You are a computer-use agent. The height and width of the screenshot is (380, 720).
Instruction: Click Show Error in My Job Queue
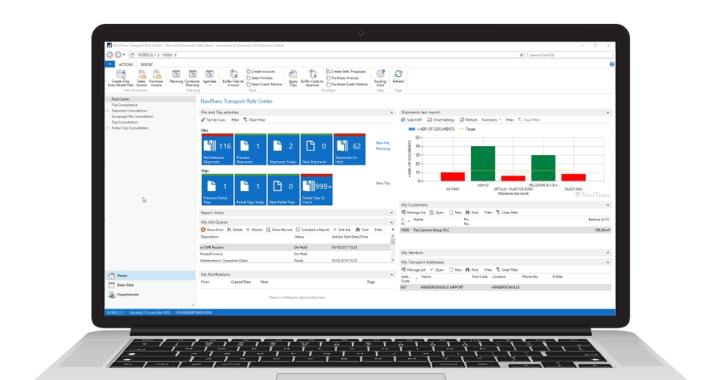[x=212, y=229]
